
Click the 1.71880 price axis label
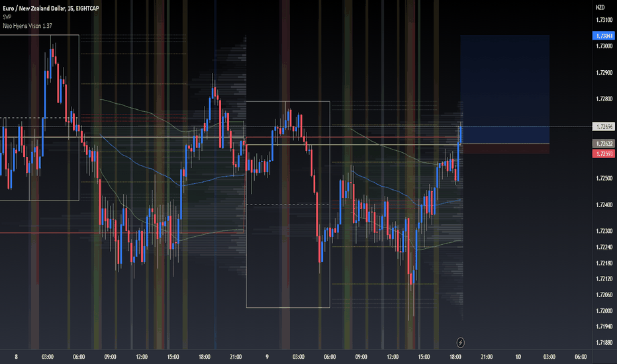(604, 342)
